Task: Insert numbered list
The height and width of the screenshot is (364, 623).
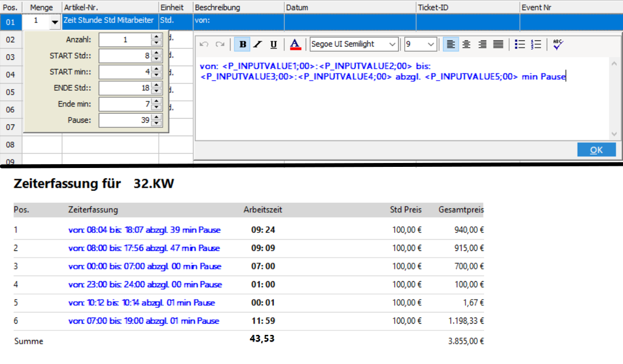Action: coord(536,44)
